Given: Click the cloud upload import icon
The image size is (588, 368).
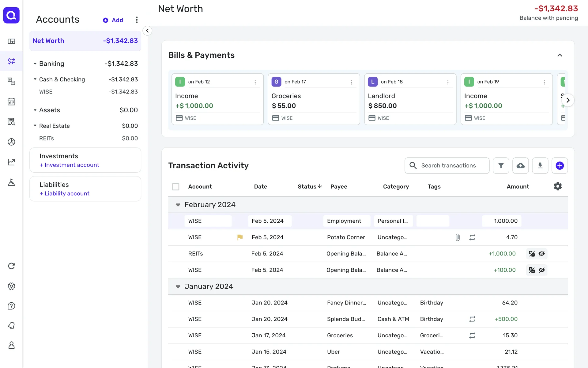Looking at the screenshot, I should (x=520, y=166).
